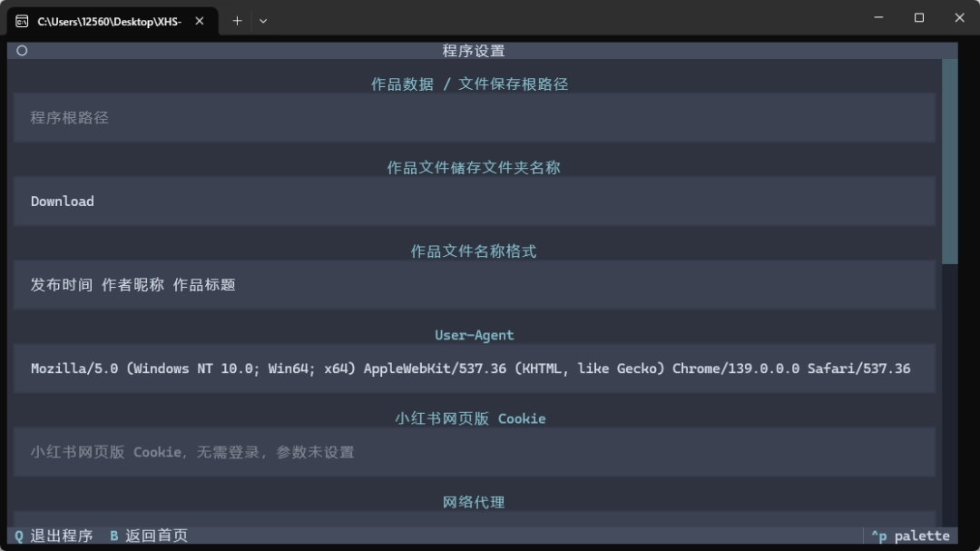Viewport: 980px width, 551px height.
Task: Click the B icon to return home
Action: pyautogui.click(x=114, y=536)
